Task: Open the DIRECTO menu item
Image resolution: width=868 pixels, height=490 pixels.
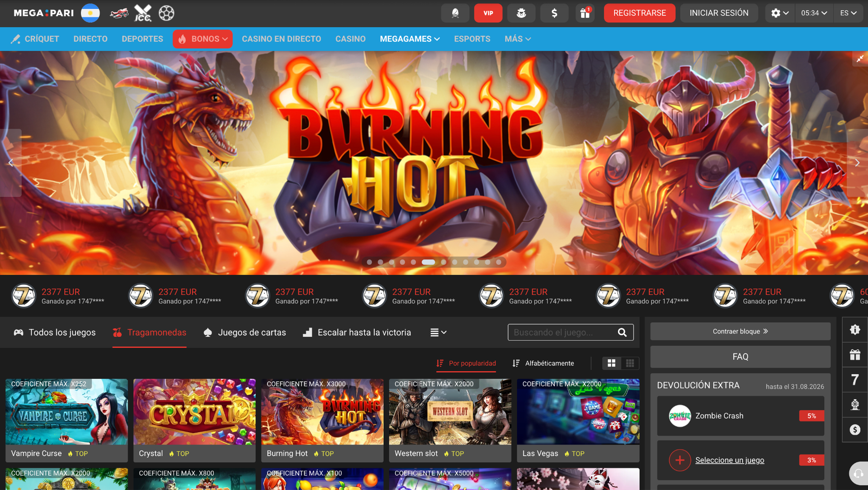Action: pos(90,39)
